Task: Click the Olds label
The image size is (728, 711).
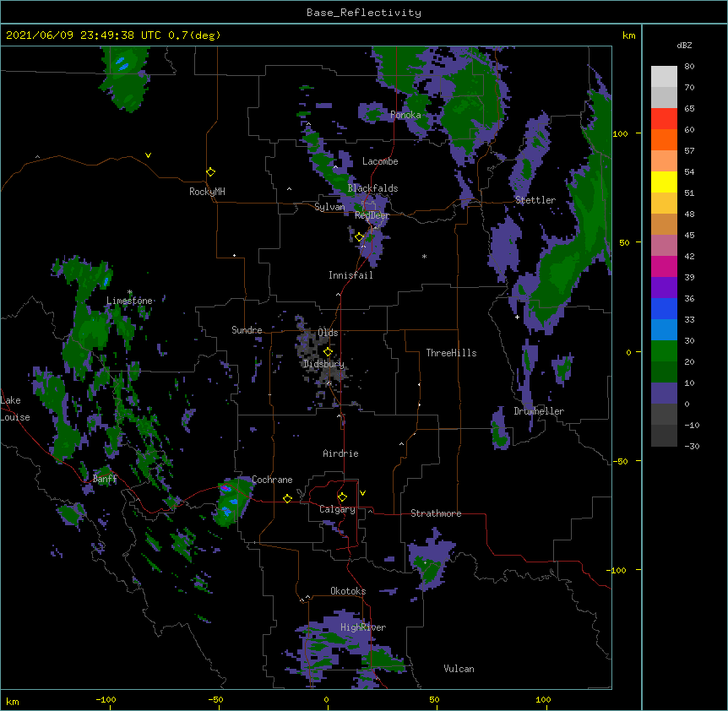Action: click(x=328, y=333)
